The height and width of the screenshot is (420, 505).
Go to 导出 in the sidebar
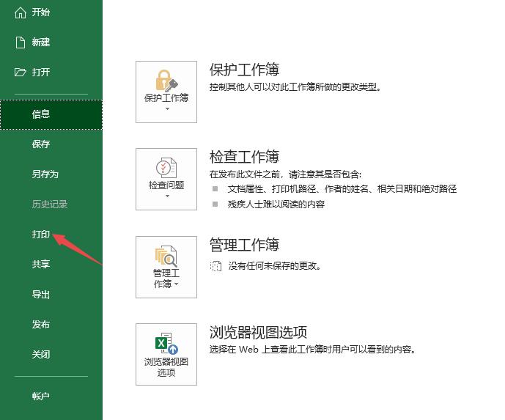pyautogui.click(x=40, y=295)
